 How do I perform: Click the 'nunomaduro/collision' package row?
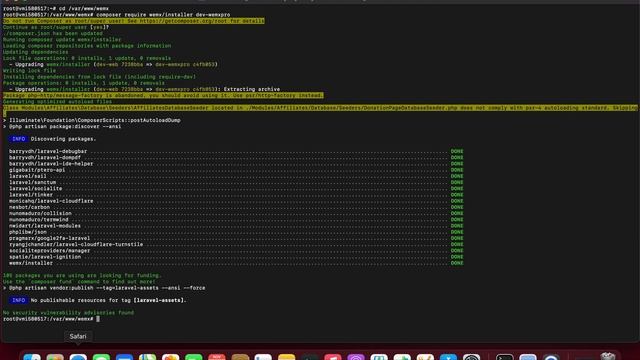[x=236, y=213]
